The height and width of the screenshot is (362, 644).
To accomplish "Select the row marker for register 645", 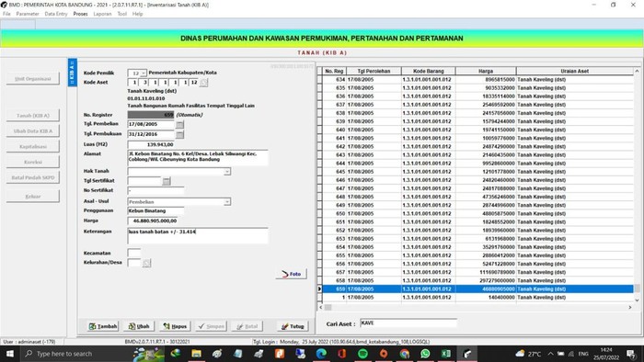I will [x=319, y=172].
